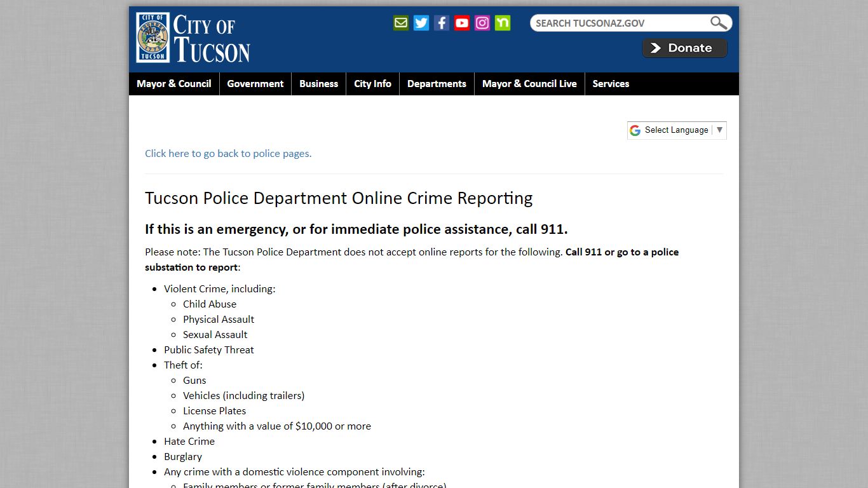Click the '$10,000 or more' value item

click(277, 426)
